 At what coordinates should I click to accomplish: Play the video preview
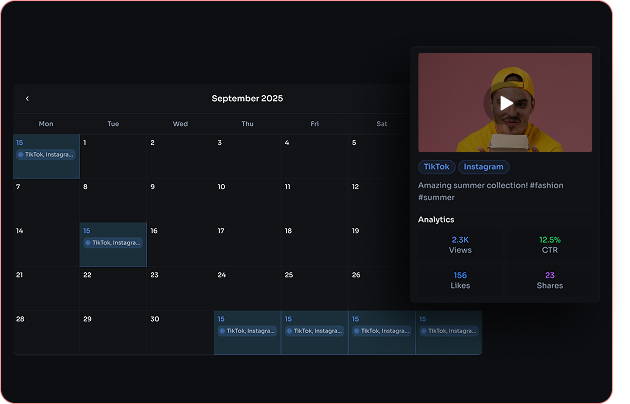[506, 102]
